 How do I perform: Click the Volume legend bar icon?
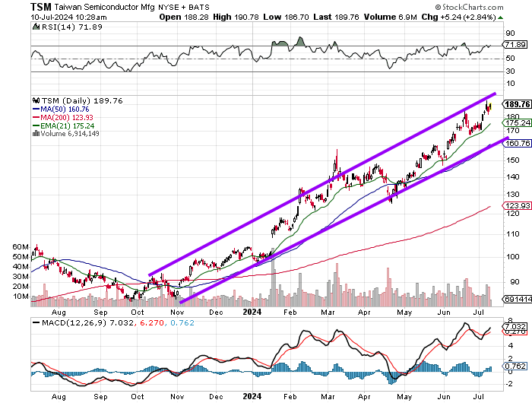point(35,133)
